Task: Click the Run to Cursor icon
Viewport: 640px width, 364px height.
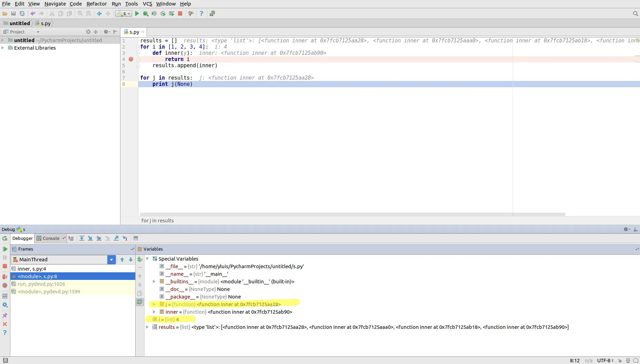Action: pyautogui.click(x=125, y=239)
